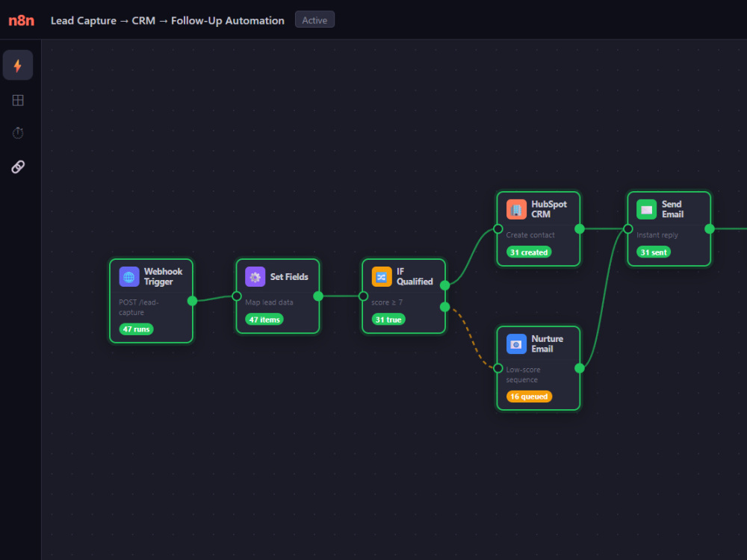Select the Set Fields node title
Viewport: 747px width, 560px height.
[x=289, y=277]
